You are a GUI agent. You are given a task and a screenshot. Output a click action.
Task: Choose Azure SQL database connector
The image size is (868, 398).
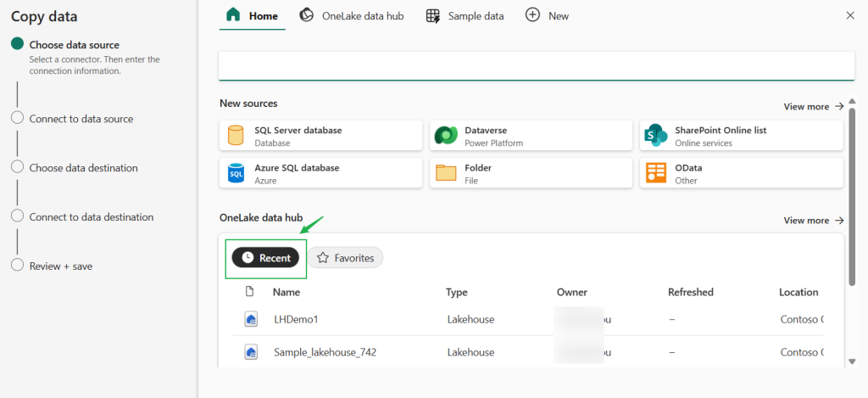click(x=320, y=173)
